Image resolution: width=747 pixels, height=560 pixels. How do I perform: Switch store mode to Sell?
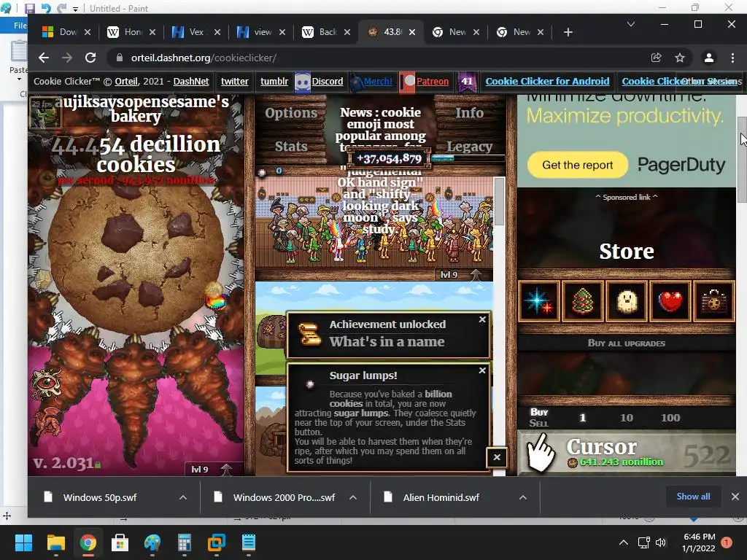coord(539,423)
